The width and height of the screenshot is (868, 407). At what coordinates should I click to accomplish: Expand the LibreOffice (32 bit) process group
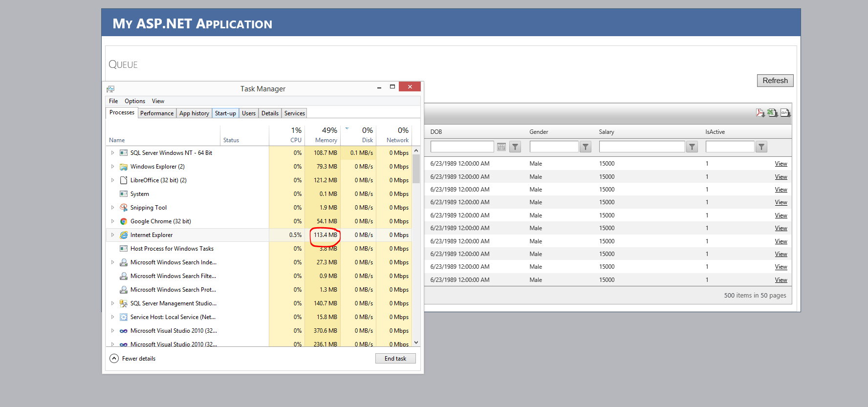(112, 180)
